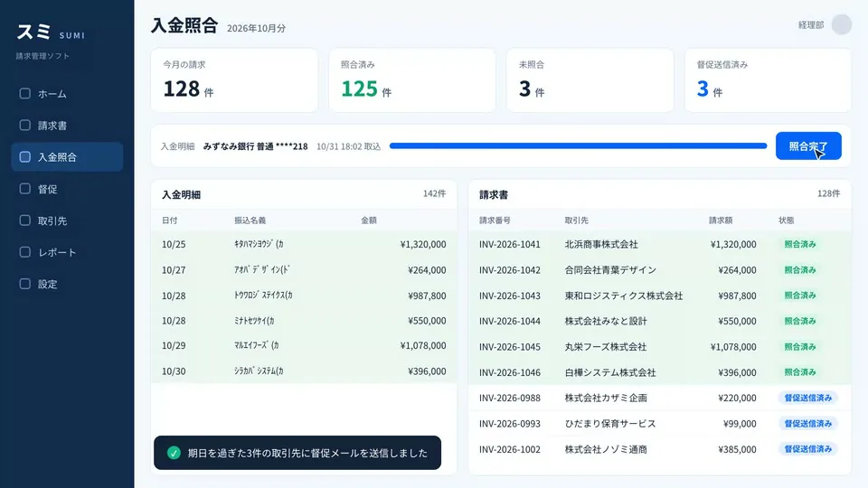Click ひだまり保育サービス client name
This screenshot has height=488, width=868.
tap(610, 423)
